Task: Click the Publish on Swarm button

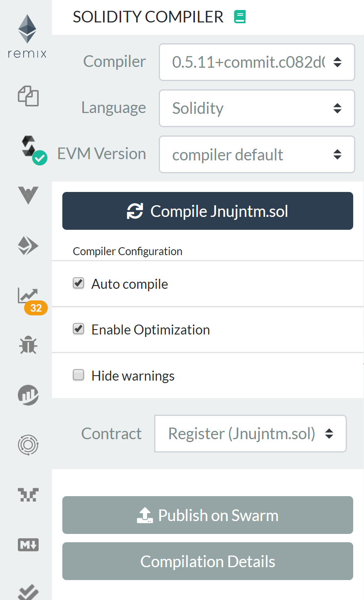Action: coord(208,515)
